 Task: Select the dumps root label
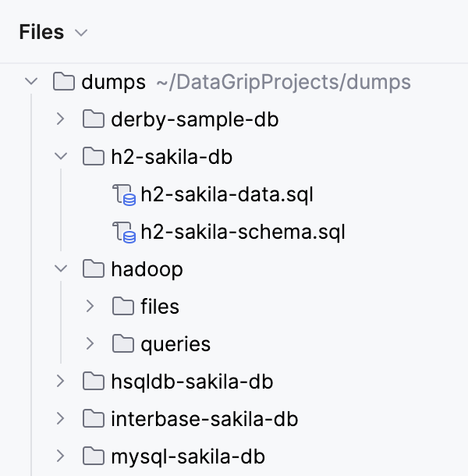pyautogui.click(x=114, y=82)
